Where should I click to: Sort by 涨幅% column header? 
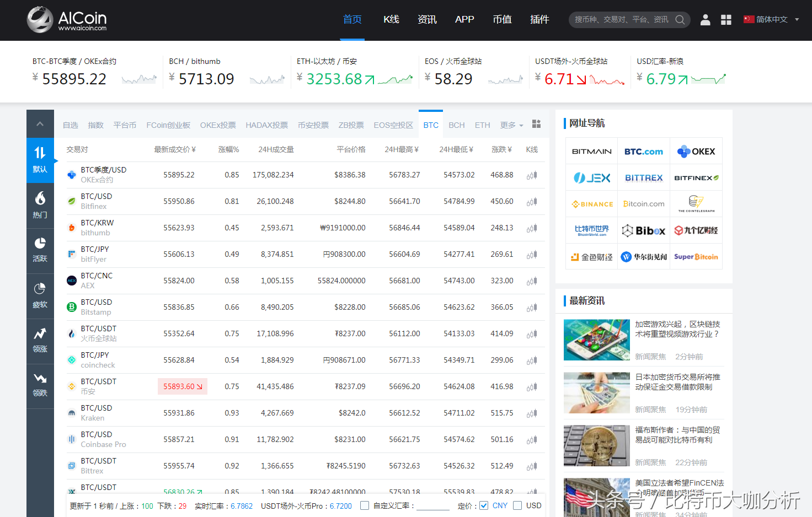229,149
